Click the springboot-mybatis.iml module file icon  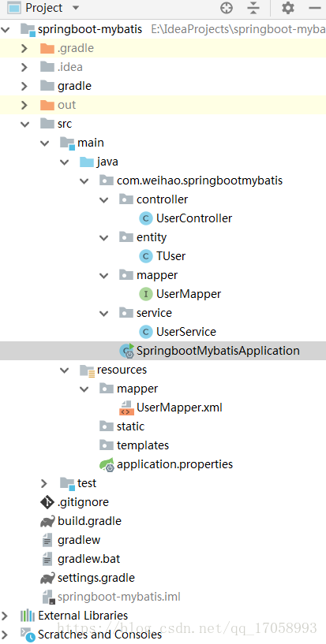pos(48,597)
